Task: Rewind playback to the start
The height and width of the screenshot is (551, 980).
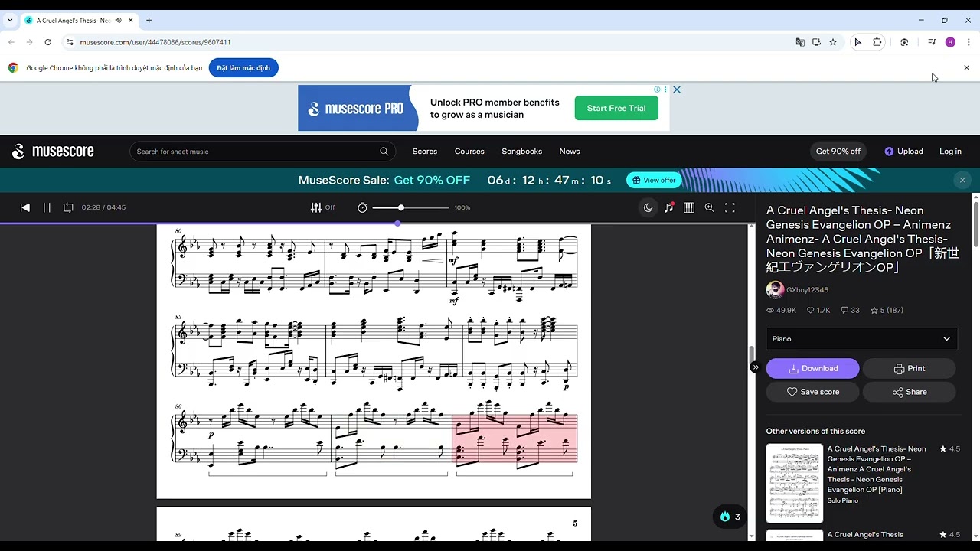Action: (25, 207)
